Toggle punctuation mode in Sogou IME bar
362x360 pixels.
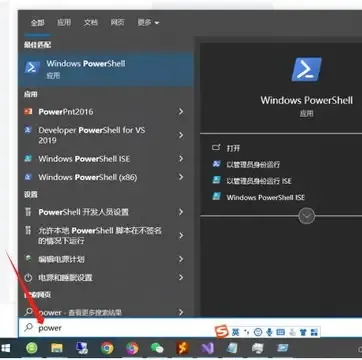(247, 332)
